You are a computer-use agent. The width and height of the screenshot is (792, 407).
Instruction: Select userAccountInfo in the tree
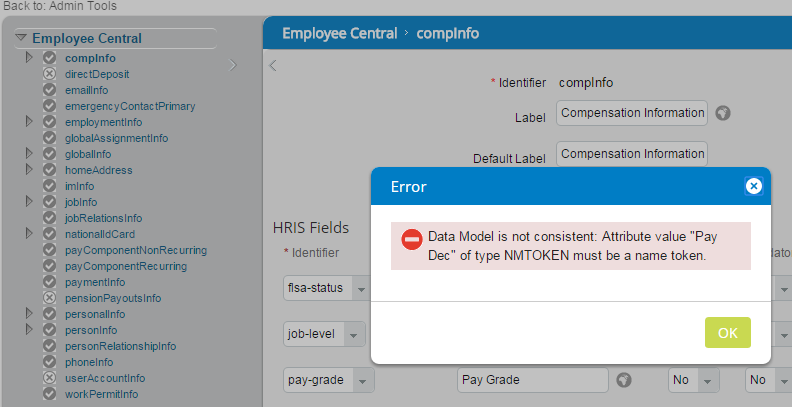point(105,378)
